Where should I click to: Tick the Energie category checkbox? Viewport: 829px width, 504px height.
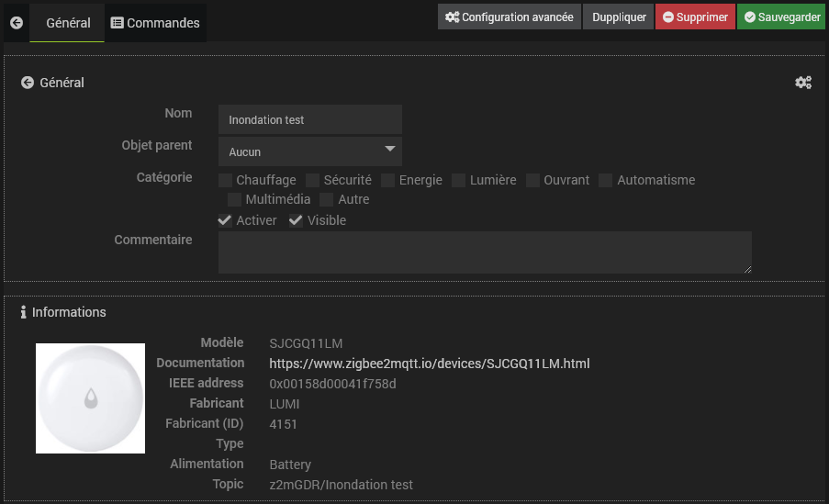(388, 180)
